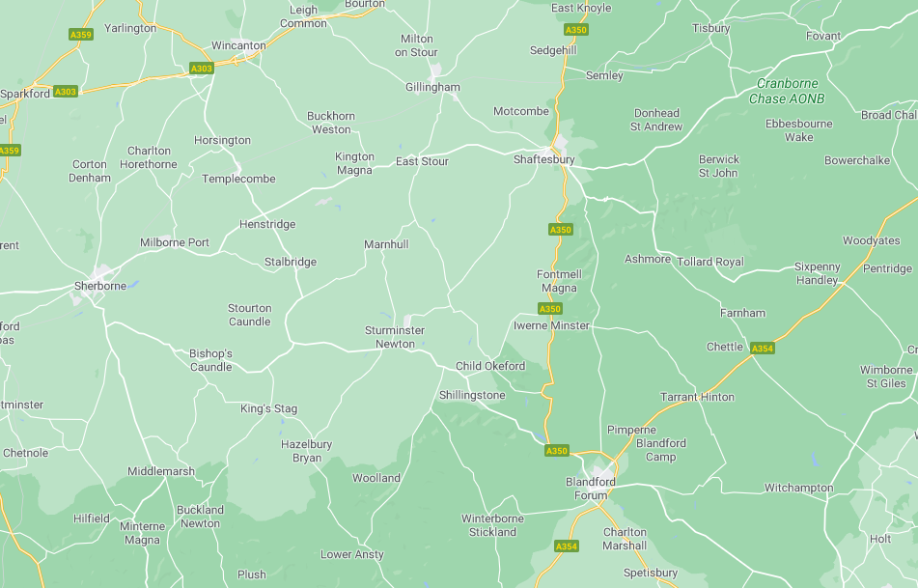Click the A350 shield above Iwerne Minster
Image resolution: width=918 pixels, height=588 pixels.
(x=550, y=309)
